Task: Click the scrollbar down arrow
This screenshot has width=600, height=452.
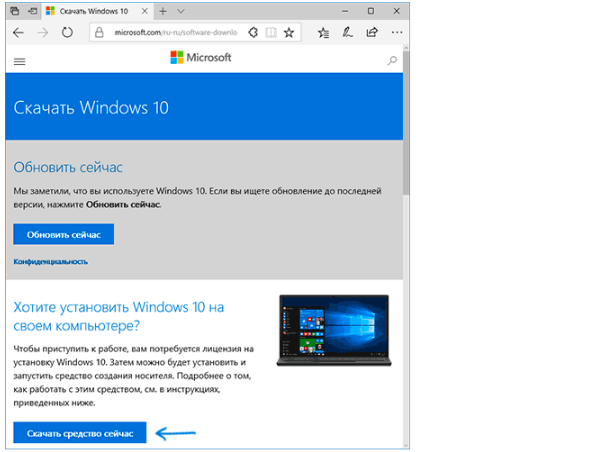Action: [x=406, y=445]
